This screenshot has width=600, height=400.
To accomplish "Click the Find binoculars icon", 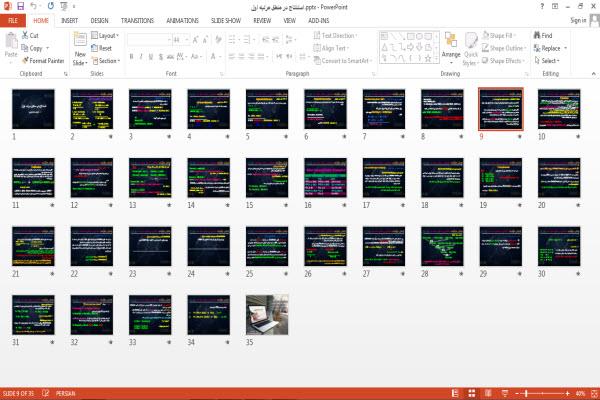I will [537, 35].
